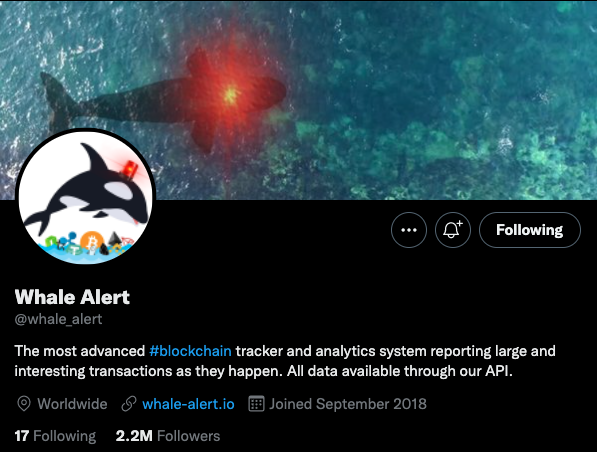Click the calendar joined-date icon
The height and width of the screenshot is (452, 597).
pos(256,404)
